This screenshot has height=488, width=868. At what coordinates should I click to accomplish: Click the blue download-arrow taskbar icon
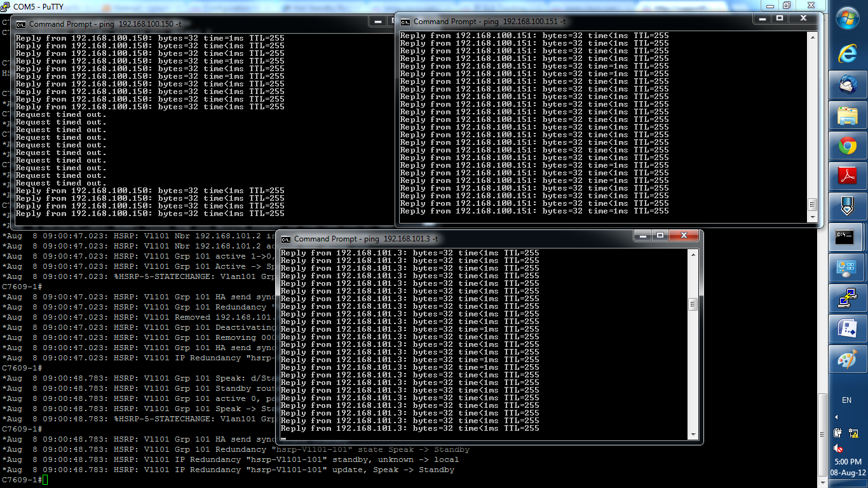[x=848, y=207]
